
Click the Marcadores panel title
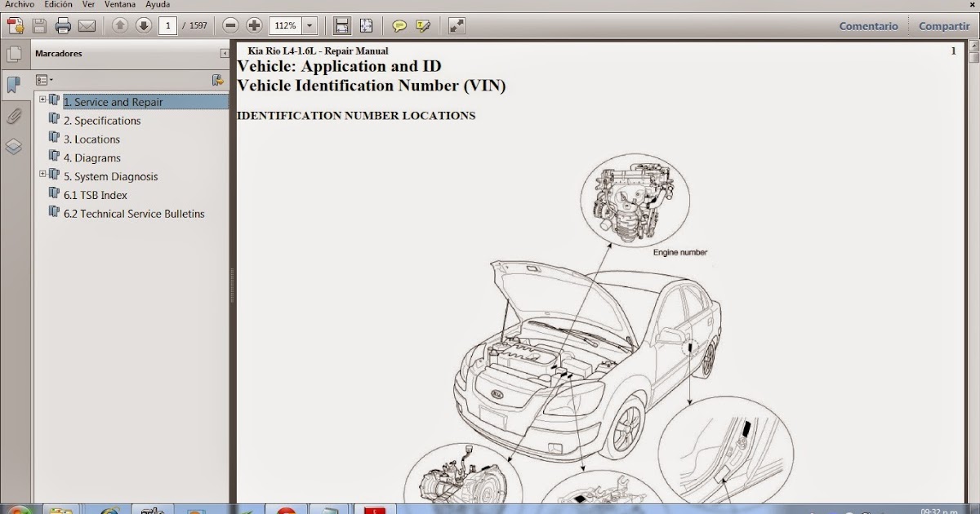59,54
